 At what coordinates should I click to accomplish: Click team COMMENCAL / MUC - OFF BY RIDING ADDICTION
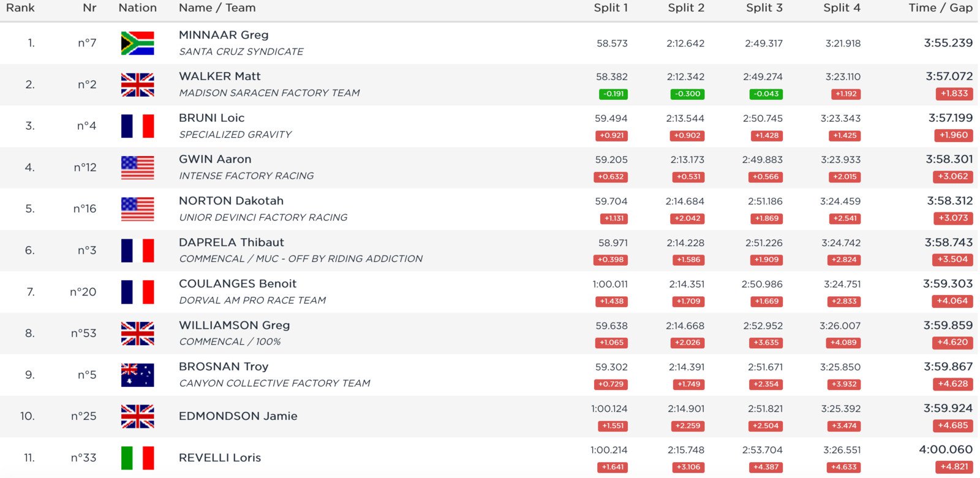point(301,259)
